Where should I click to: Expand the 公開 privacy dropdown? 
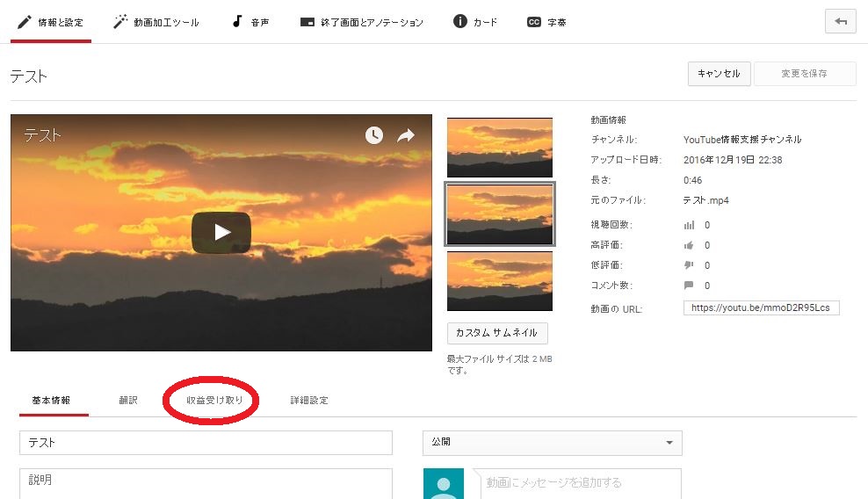[x=553, y=443]
